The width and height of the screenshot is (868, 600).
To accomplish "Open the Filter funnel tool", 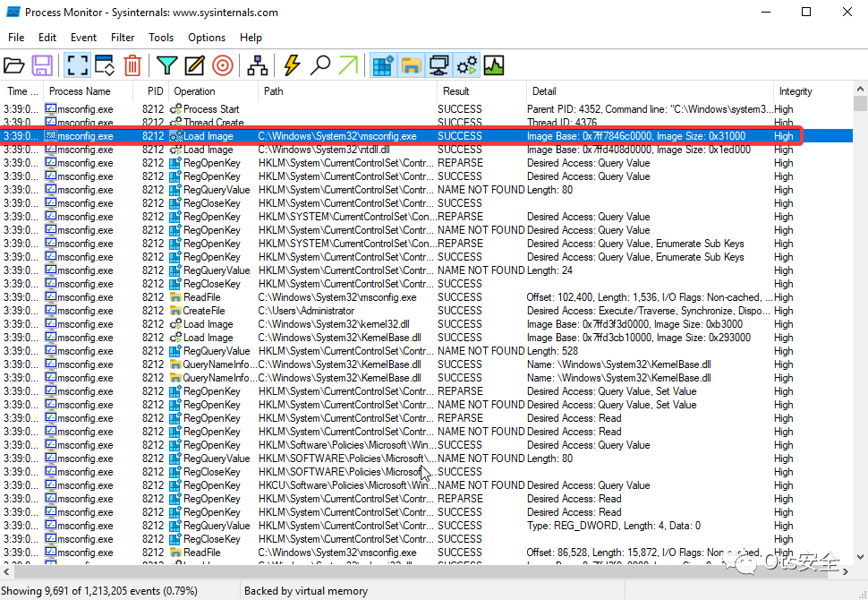I will coord(166,65).
